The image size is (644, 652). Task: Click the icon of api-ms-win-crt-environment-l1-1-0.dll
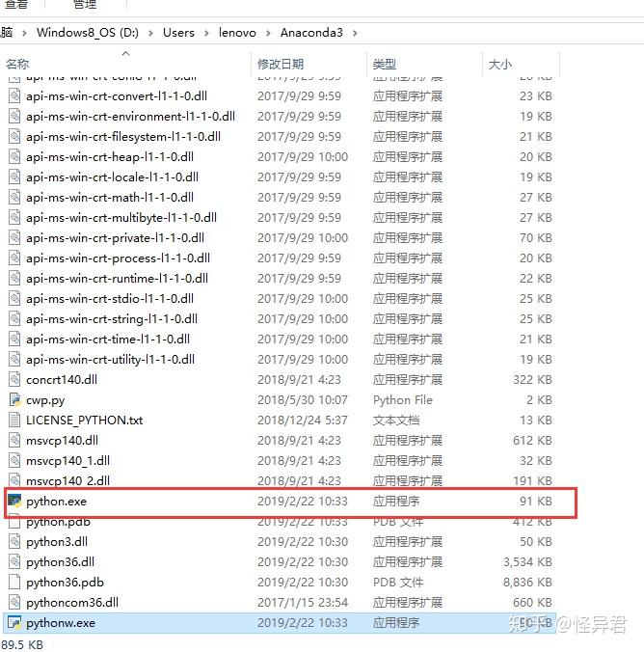pyautogui.click(x=14, y=117)
